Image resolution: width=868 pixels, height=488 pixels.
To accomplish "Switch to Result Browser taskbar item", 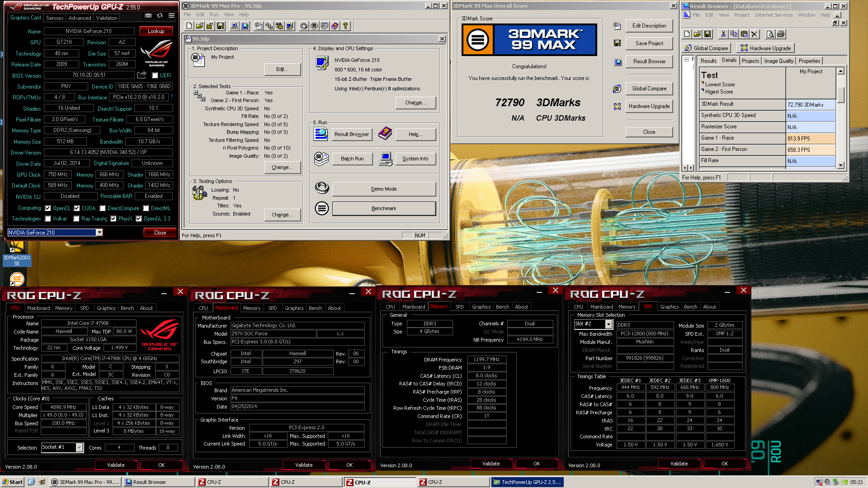I will coord(159,482).
